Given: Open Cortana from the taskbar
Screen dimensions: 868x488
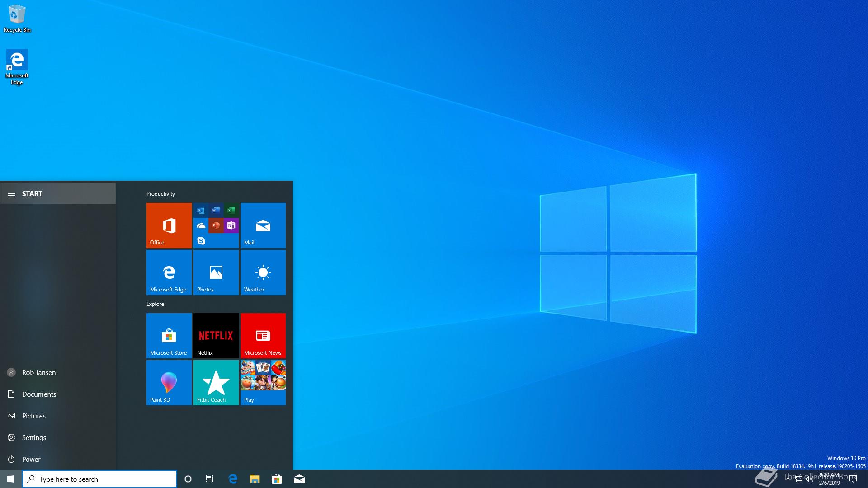Looking at the screenshot, I should (x=188, y=479).
